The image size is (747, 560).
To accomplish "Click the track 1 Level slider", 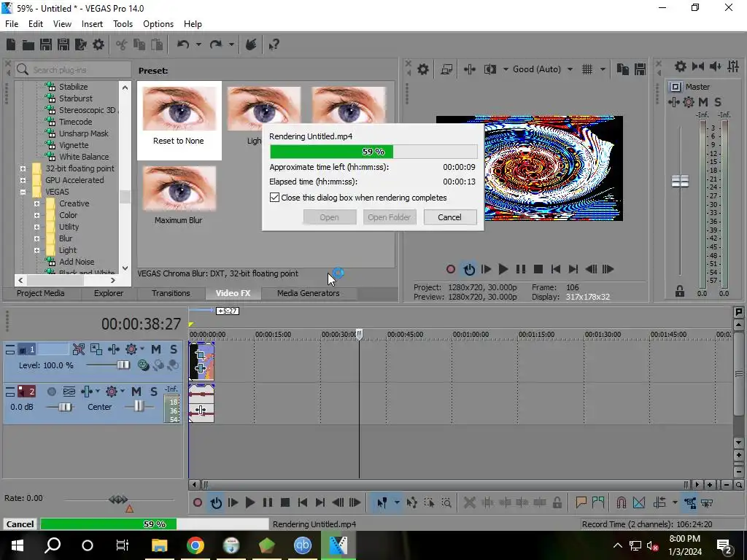I will tap(123, 365).
